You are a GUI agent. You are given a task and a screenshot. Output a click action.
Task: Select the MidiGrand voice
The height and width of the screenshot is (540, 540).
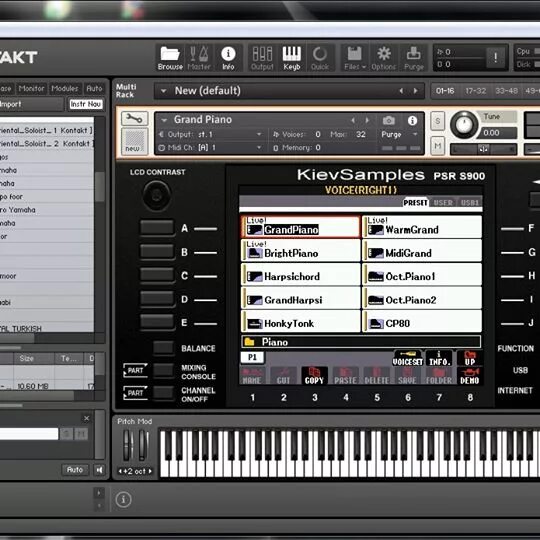pos(422,251)
